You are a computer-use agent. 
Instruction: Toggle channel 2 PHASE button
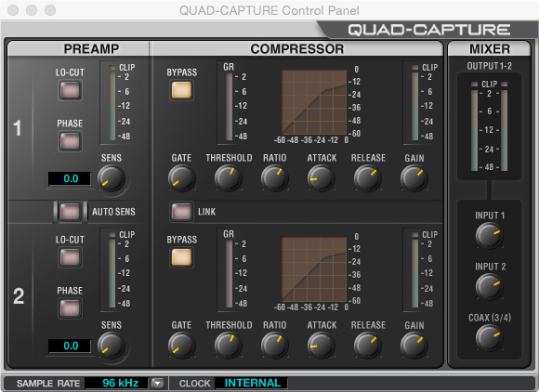click(70, 308)
